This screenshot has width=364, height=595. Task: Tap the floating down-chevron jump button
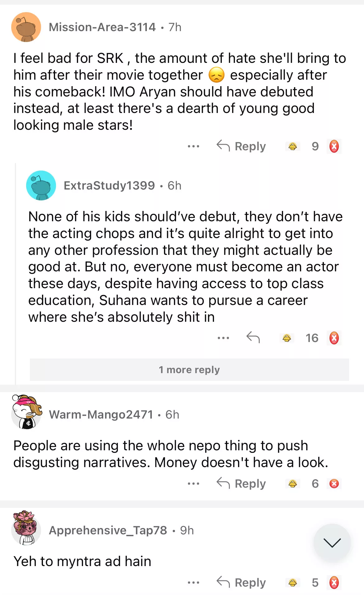(x=332, y=543)
